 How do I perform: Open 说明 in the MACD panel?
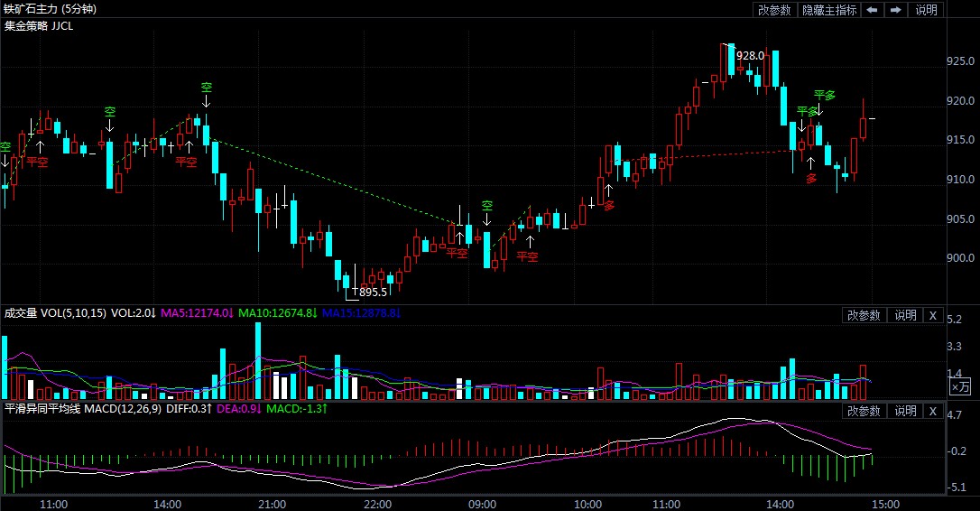(905, 411)
